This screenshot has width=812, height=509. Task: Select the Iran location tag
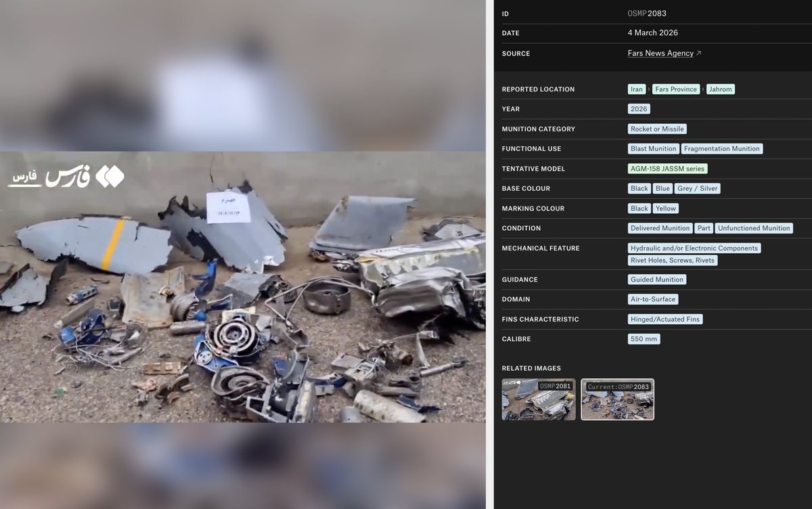tap(635, 89)
